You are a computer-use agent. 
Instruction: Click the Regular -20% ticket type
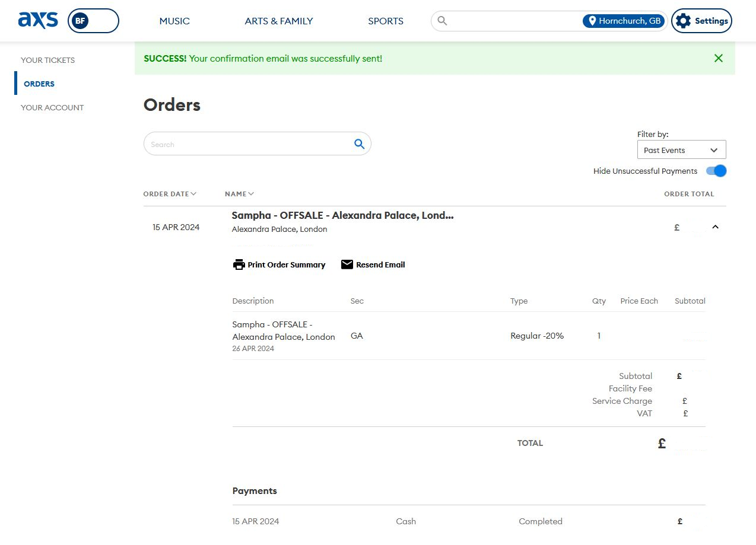537,336
